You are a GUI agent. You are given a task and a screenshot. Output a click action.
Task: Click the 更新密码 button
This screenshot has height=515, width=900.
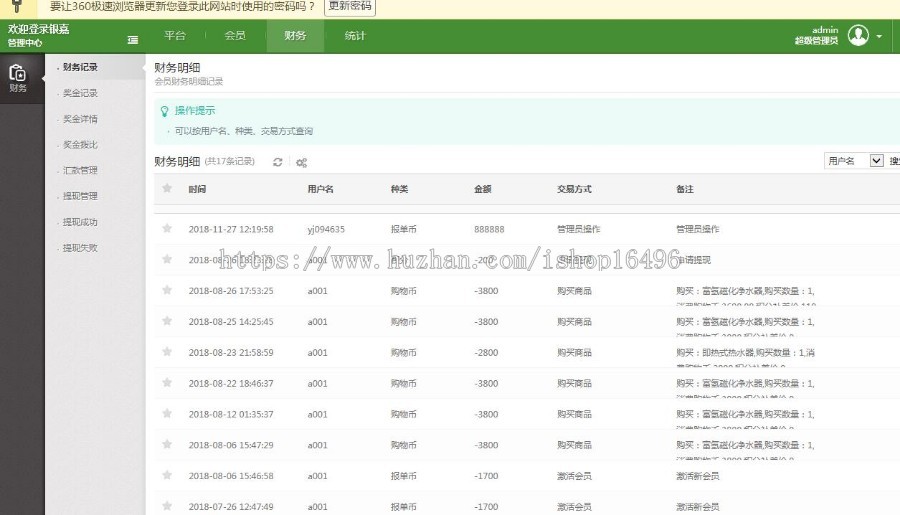tap(350, 6)
